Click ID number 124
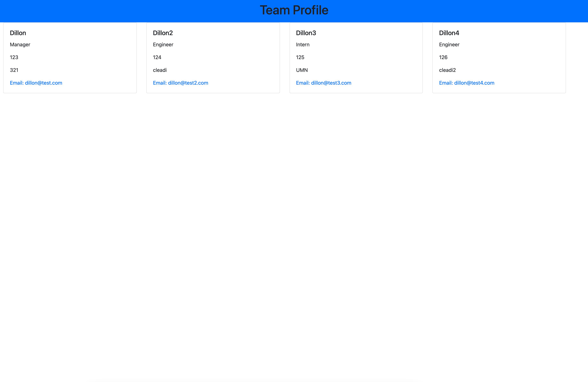Screen dimensions: 588x382 click(157, 57)
